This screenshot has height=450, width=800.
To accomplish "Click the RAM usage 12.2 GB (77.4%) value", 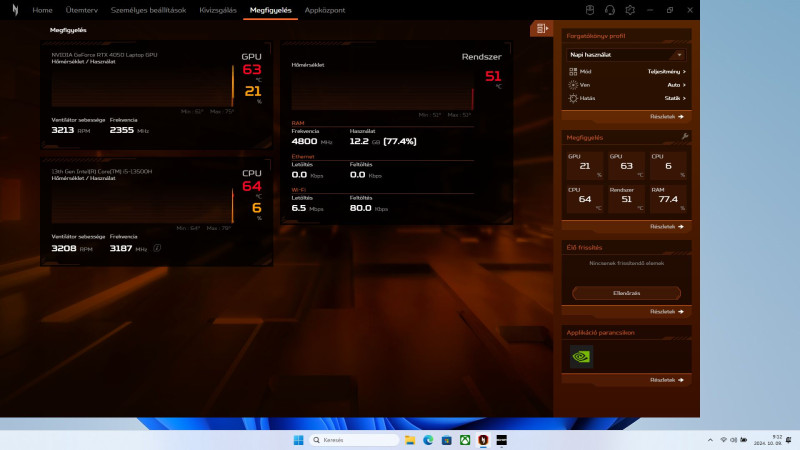I will pos(383,141).
